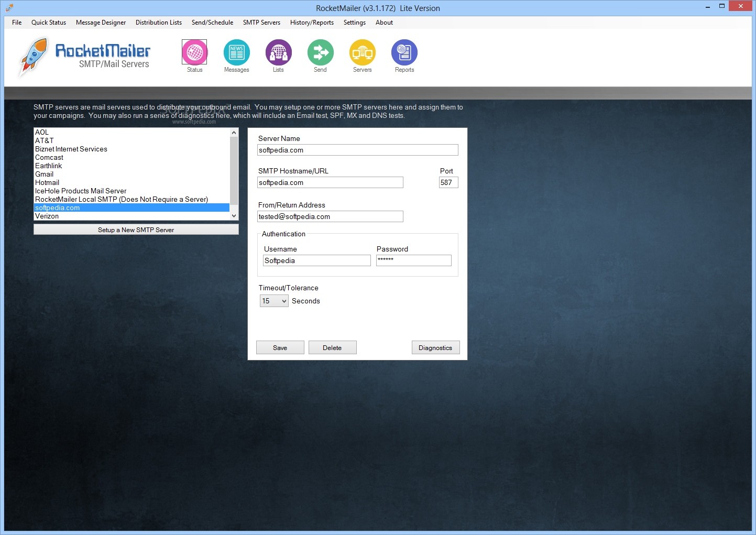Screen dimensions: 756x535
Task: Click the Delete button
Action: 332,347
